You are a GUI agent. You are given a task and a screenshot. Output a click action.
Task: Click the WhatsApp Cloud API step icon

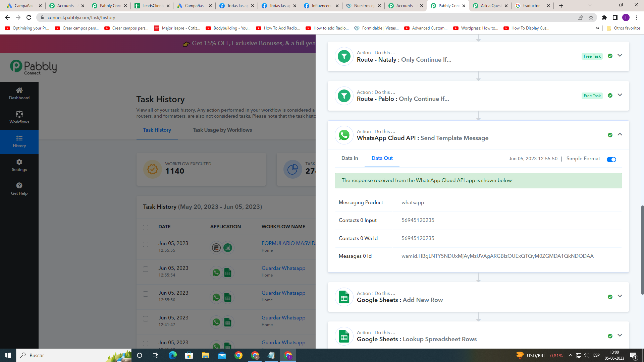344,135
